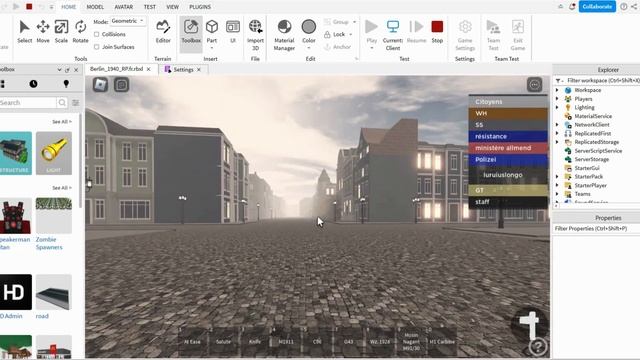The image size is (640, 360).
Task: Switch to the MODEL ribbon tab
Action: [x=95, y=7]
